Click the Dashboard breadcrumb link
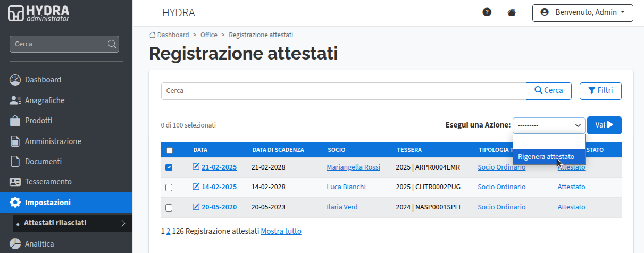 click(173, 35)
